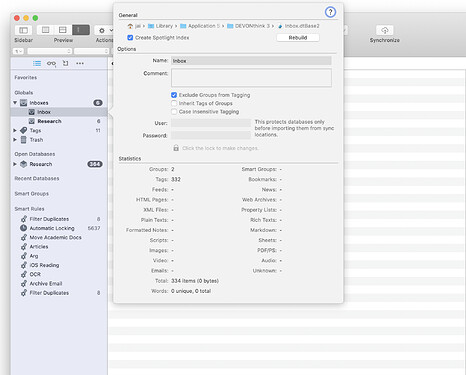This screenshot has height=375, width=466.
Task: Click the Inboxes icon in Globals
Action: [x=23, y=103]
